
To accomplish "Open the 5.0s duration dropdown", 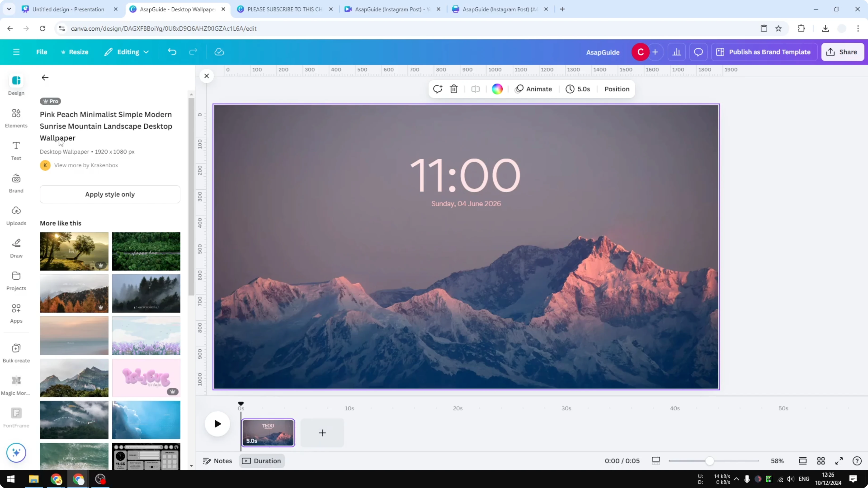I will [578, 89].
